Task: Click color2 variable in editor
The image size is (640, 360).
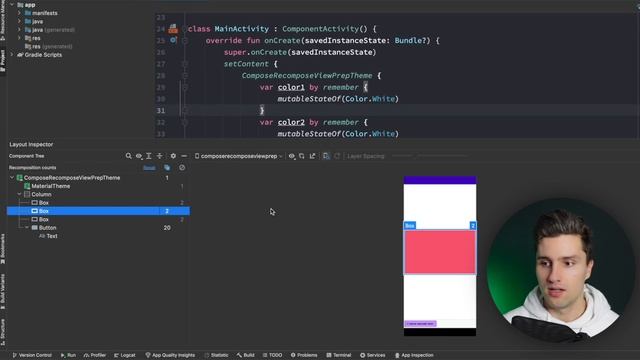Action: (291, 122)
